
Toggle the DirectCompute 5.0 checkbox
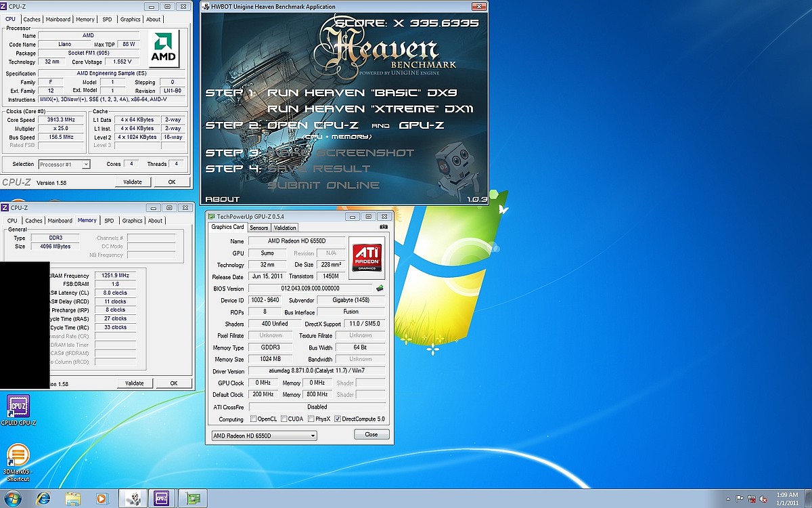tap(338, 419)
